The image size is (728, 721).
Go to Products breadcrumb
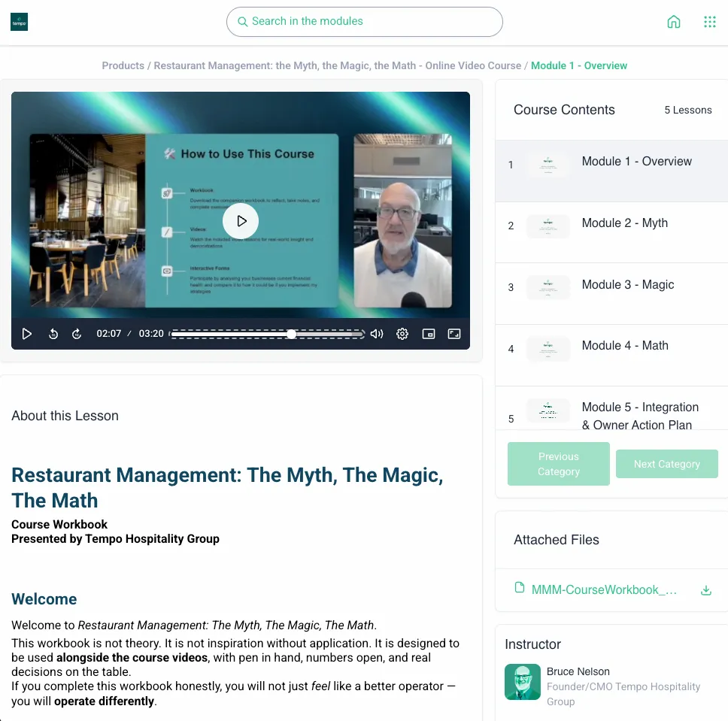pos(123,65)
